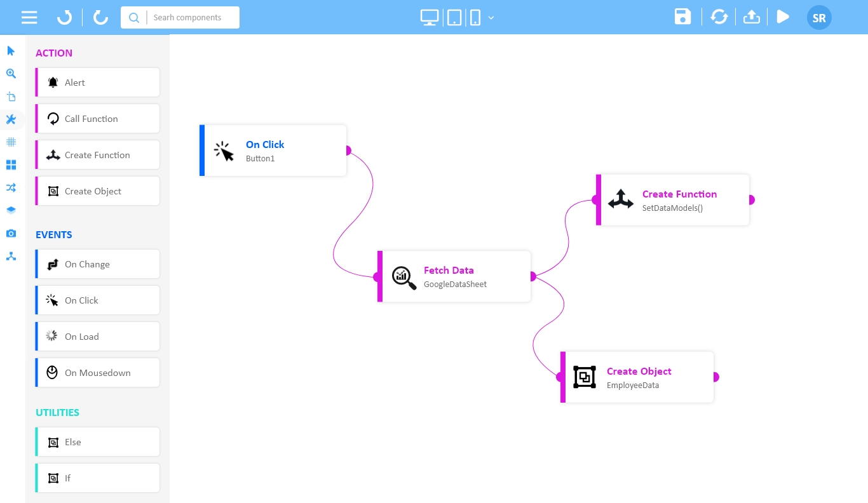Screen dimensions: 868x503
Task: Select the On Load event
Action: tap(98, 337)
